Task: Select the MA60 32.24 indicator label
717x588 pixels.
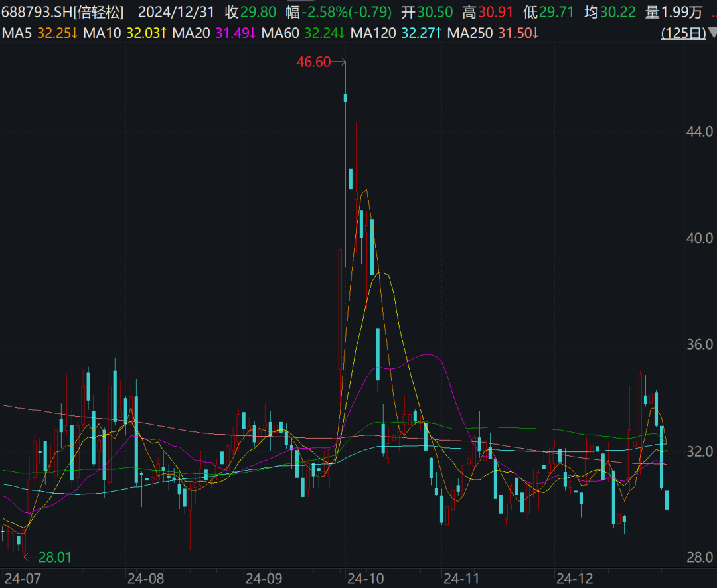Action: [x=303, y=33]
